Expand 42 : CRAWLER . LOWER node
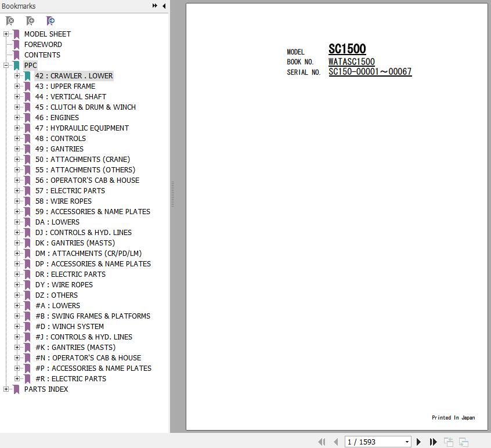 pos(17,75)
